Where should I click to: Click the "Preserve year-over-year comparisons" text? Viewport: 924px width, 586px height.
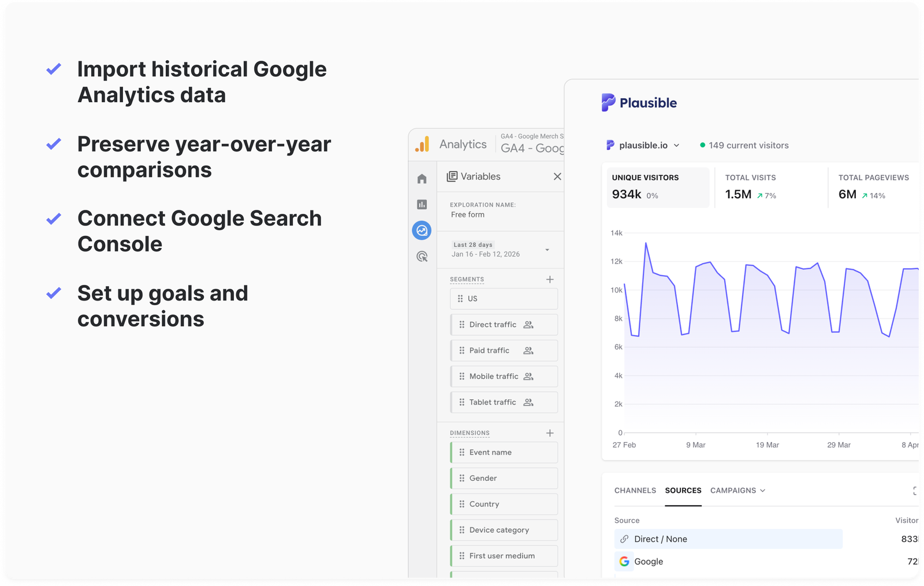point(204,157)
